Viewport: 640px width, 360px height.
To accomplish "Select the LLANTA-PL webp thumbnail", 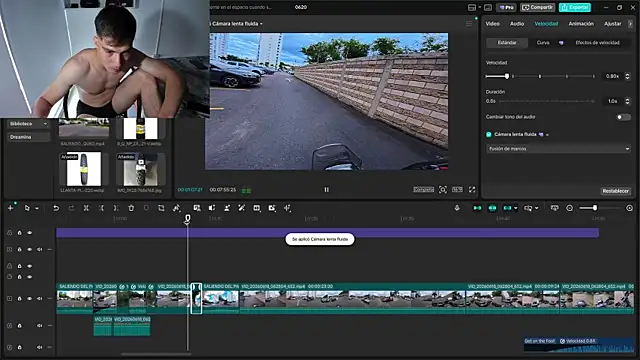I will tap(84, 169).
